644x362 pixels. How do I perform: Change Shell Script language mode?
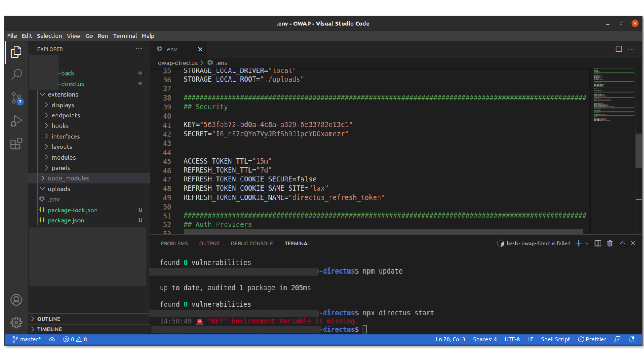click(555, 339)
